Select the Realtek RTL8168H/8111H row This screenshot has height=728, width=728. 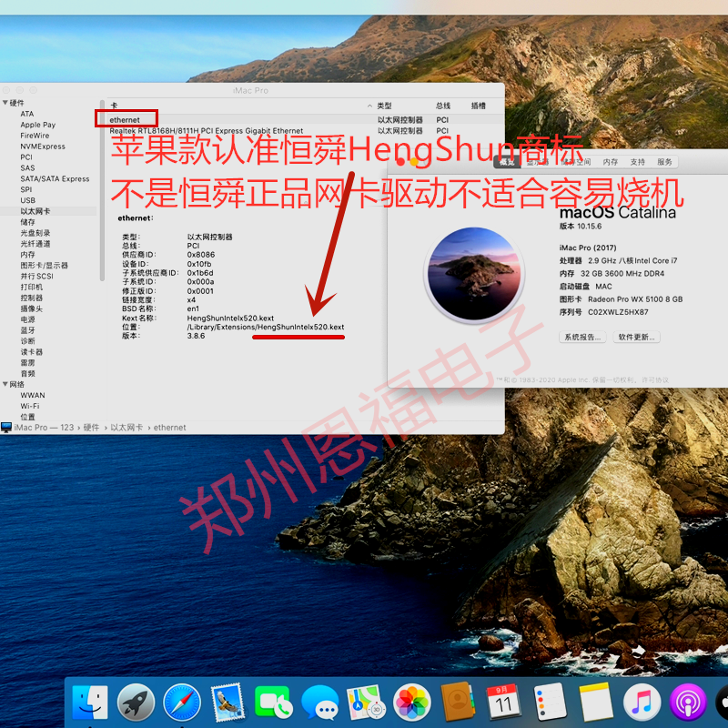tap(305, 131)
